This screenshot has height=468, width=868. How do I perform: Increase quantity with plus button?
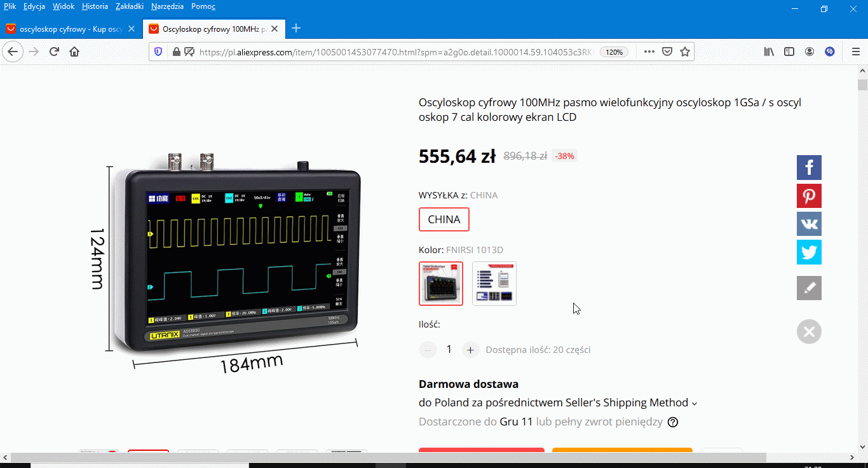tap(470, 350)
